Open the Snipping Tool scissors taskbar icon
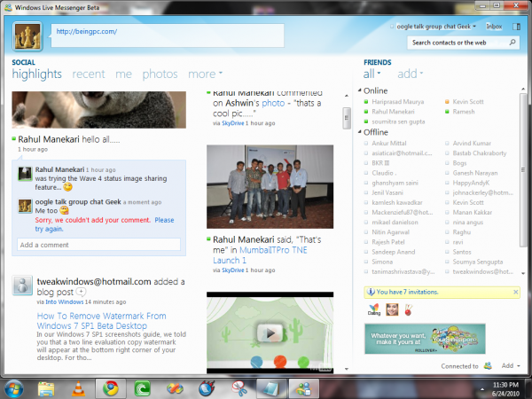532x399 pixels. (x=239, y=389)
